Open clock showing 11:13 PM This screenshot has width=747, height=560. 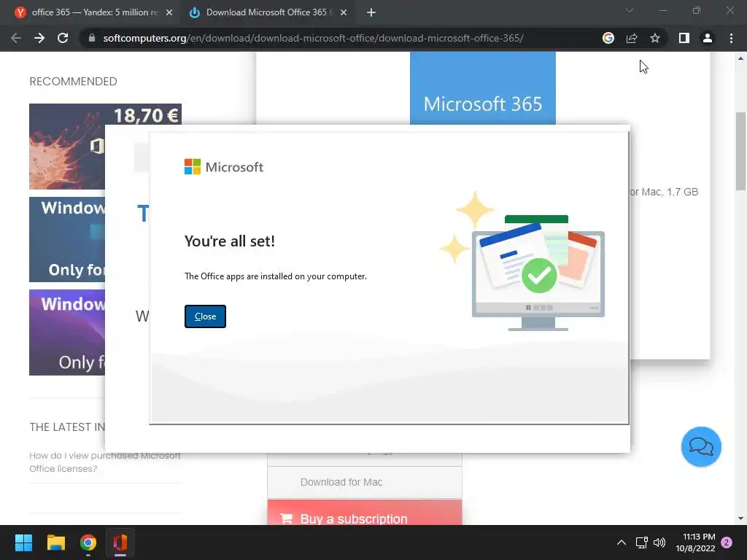tap(695, 542)
